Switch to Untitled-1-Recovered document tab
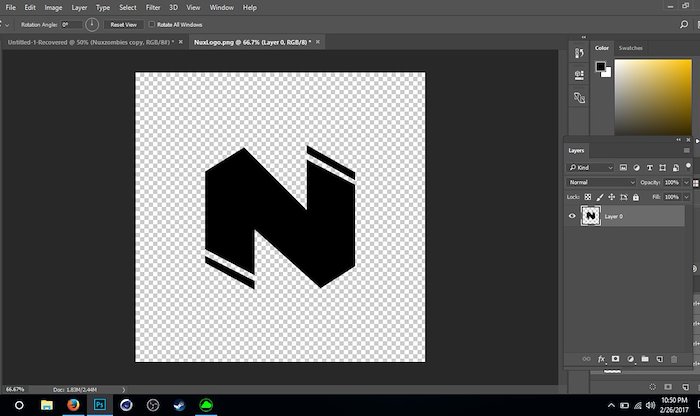700x416 pixels. click(x=91, y=42)
